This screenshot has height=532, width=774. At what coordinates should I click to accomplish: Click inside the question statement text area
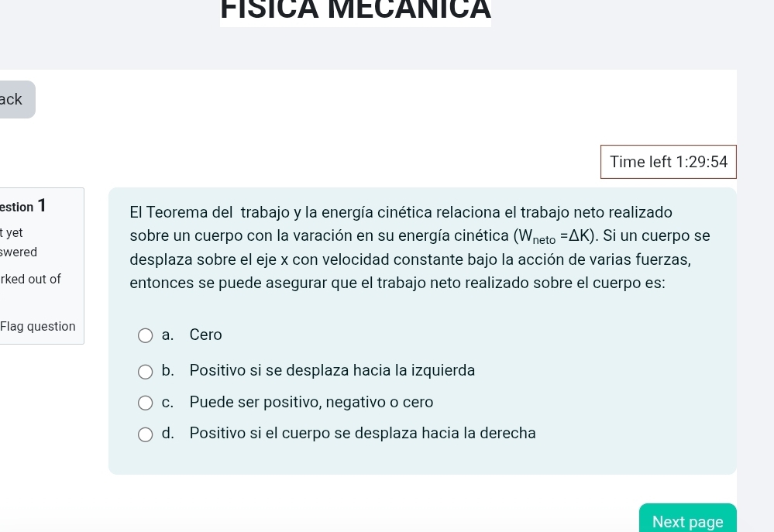pos(418,247)
